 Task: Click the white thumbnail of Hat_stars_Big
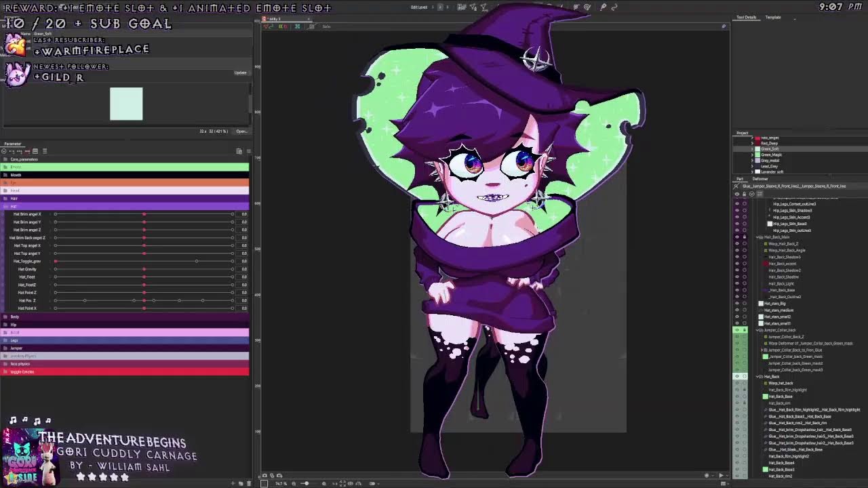coord(761,304)
